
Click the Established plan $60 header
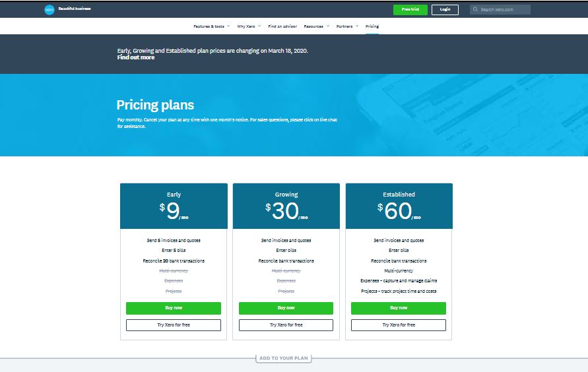pyautogui.click(x=399, y=206)
